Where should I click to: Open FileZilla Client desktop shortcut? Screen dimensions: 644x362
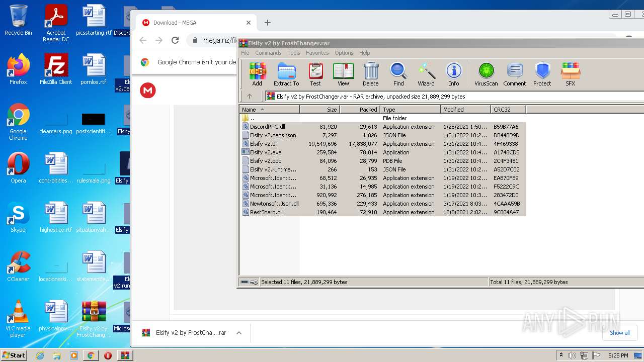[56, 69]
